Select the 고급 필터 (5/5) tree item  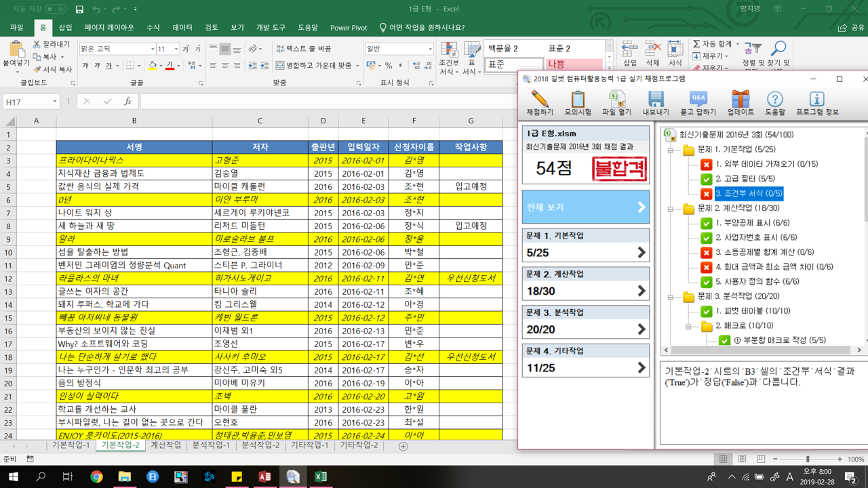click(x=745, y=179)
